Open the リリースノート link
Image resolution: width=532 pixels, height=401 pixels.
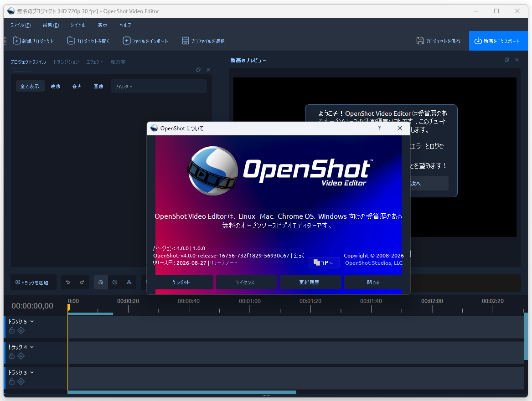click(x=223, y=263)
